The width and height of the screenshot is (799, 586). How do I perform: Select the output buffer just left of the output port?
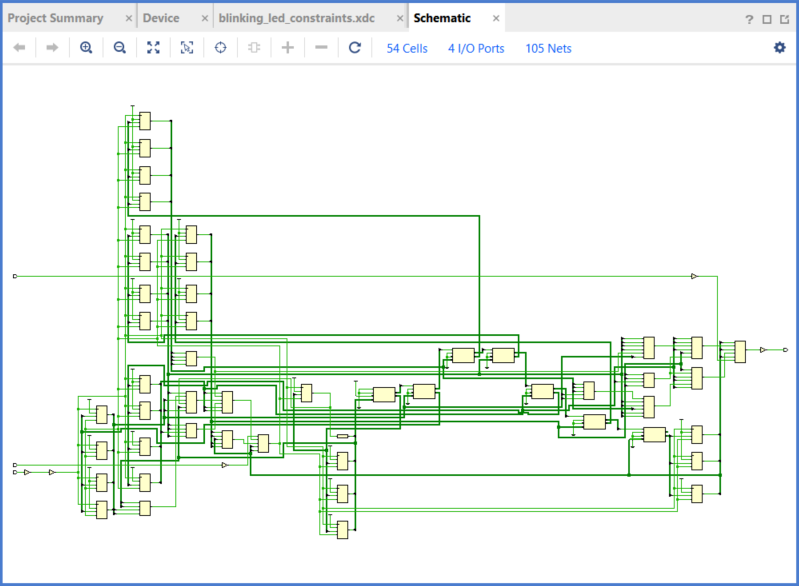(763, 350)
